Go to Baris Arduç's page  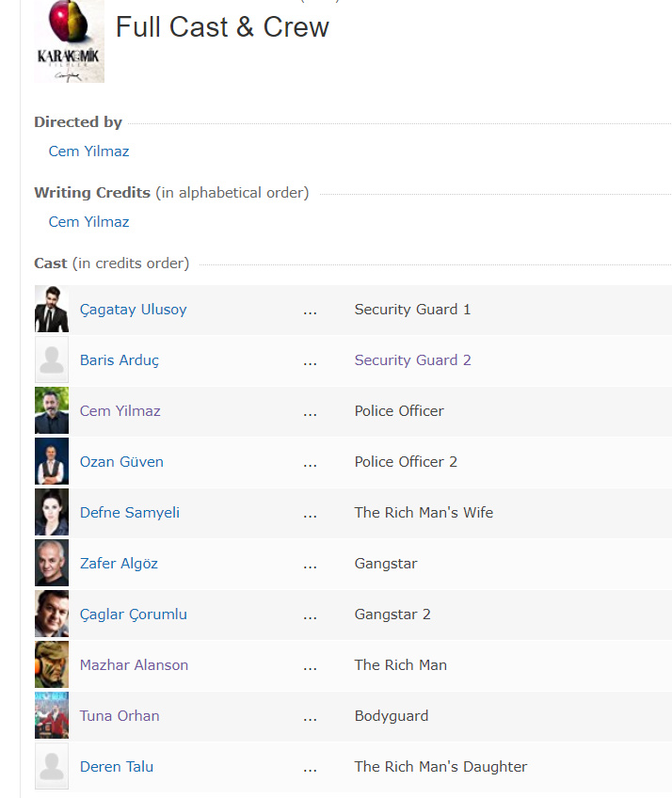(x=120, y=360)
